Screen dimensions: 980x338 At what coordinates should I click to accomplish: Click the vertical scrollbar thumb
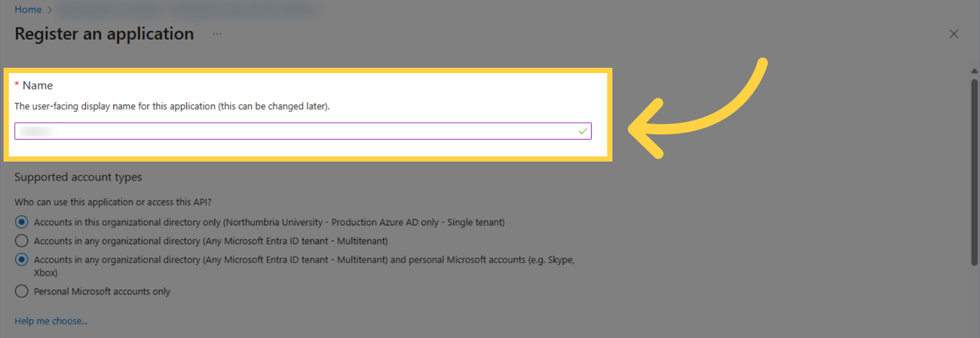[974, 171]
